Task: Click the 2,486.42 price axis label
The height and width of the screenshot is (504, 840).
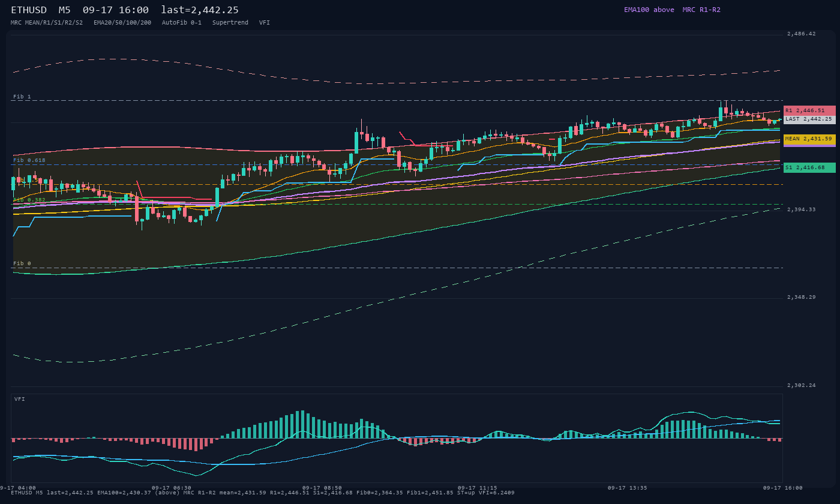Action: point(802,34)
